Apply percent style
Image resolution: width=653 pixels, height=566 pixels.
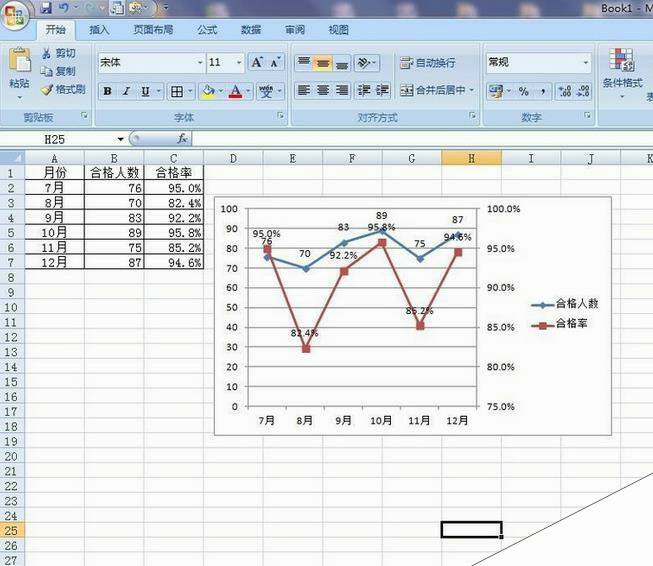523,91
